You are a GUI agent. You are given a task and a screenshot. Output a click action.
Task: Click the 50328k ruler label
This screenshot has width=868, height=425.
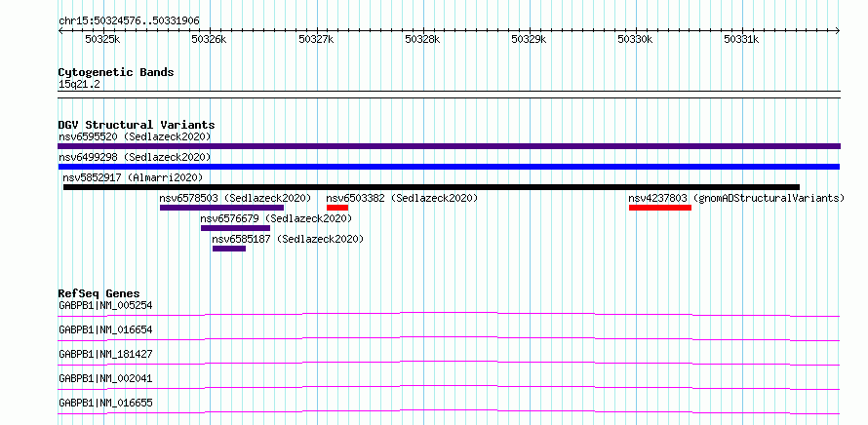click(x=423, y=40)
